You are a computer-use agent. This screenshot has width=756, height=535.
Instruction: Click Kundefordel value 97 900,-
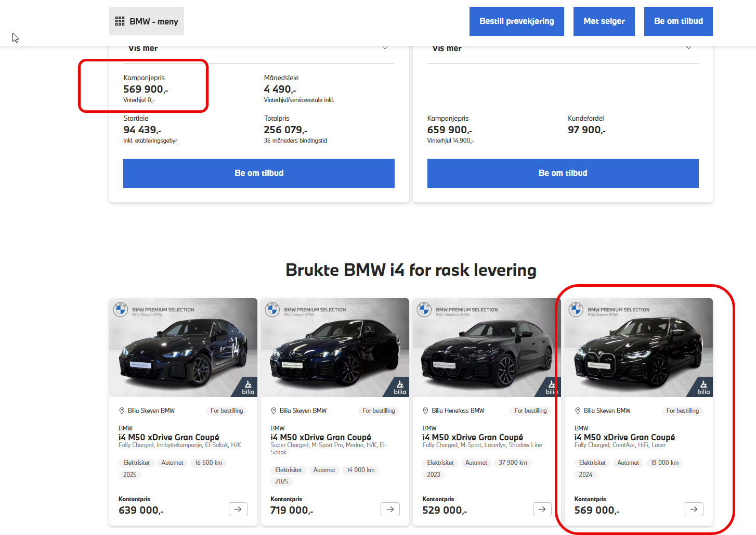586,130
